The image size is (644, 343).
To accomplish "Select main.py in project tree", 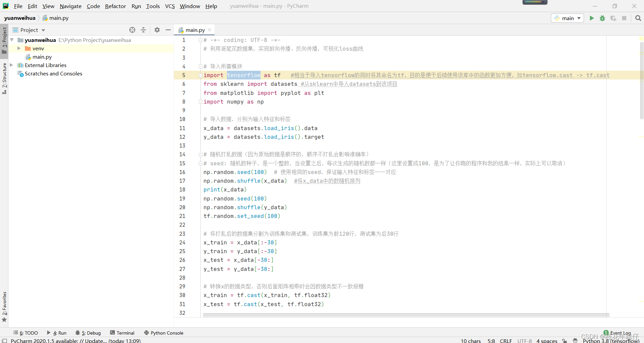I will click(x=42, y=57).
